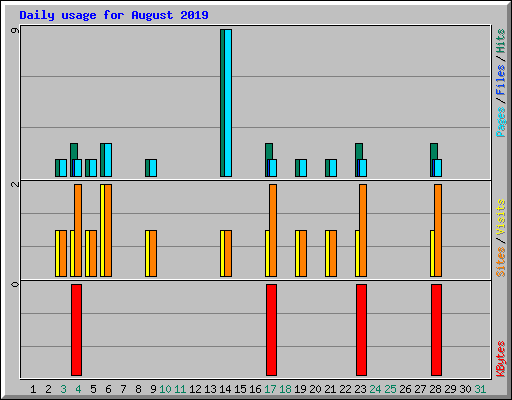Click the tall cyan bar for day 14
512x400 pixels.
228,103
